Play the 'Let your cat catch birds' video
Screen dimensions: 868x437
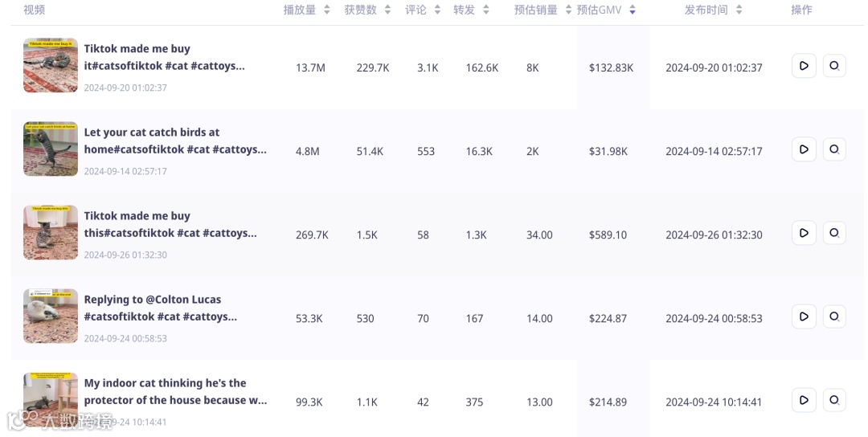click(804, 149)
